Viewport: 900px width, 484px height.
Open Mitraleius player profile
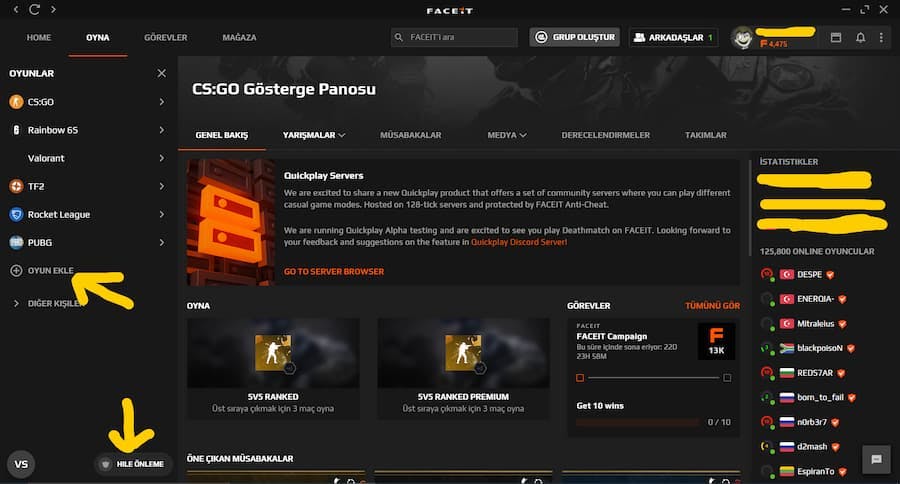point(815,324)
